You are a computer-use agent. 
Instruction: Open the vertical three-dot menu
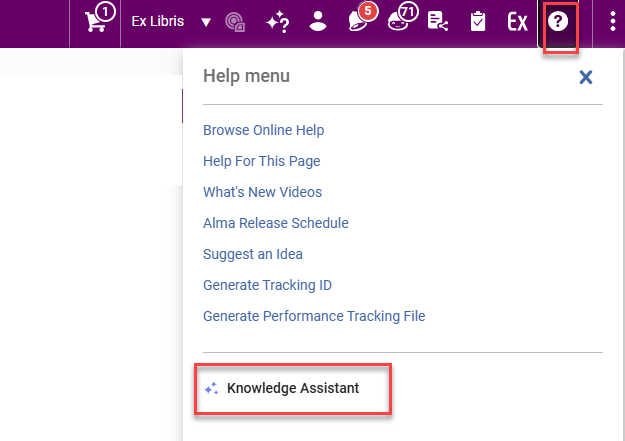613,22
